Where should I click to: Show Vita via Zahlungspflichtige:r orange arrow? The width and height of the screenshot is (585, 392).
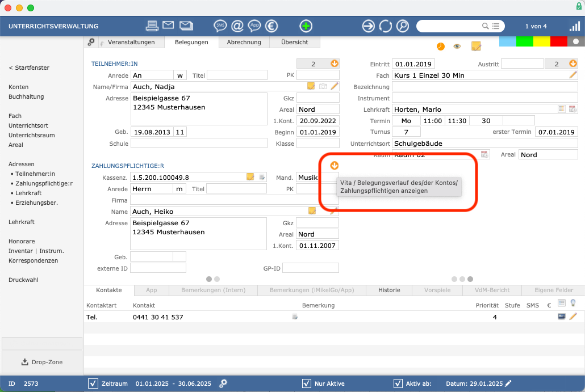[335, 166]
